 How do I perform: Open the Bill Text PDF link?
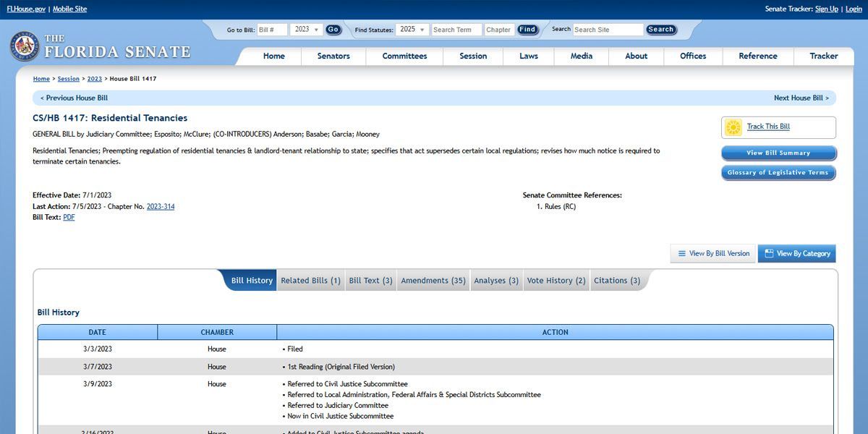[69, 218]
